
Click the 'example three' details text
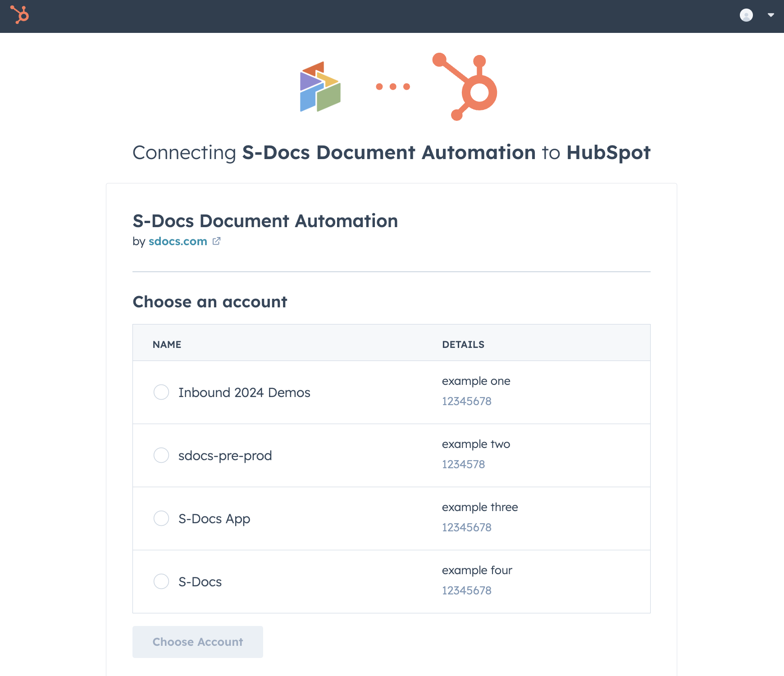(x=480, y=507)
